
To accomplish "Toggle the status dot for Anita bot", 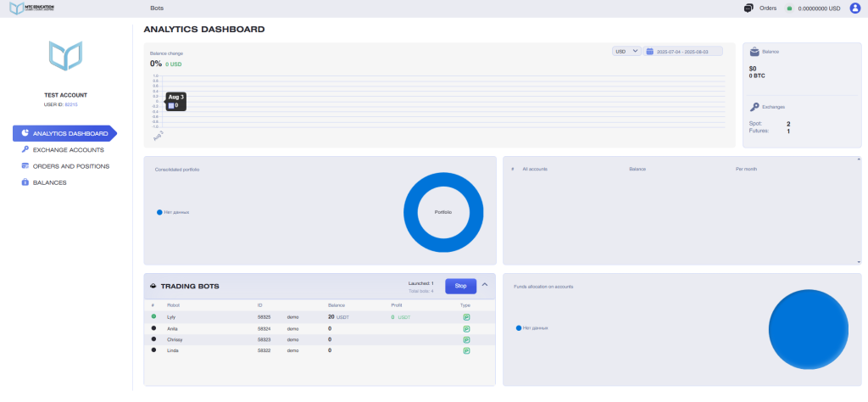I will click(153, 327).
